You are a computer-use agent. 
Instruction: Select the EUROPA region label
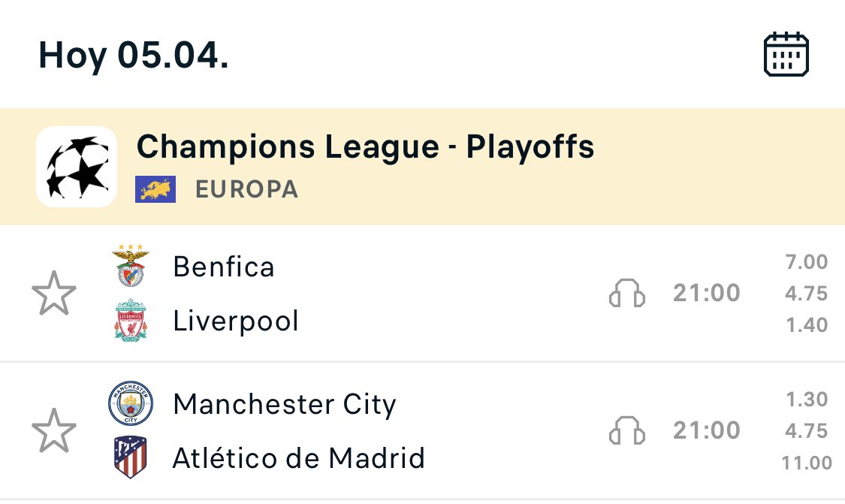tap(246, 189)
